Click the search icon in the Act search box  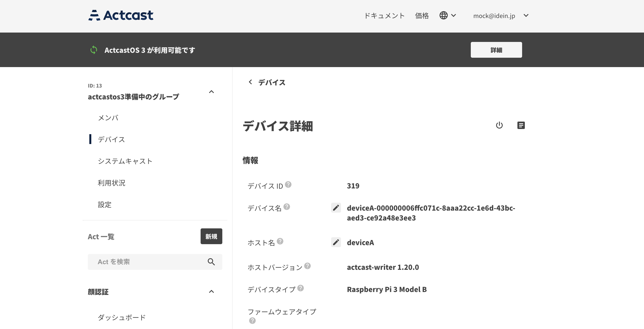(211, 262)
